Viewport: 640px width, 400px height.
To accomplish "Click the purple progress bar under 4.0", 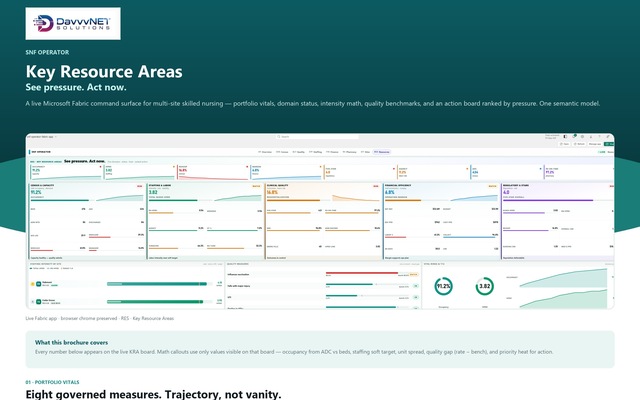I will [x=548, y=200].
